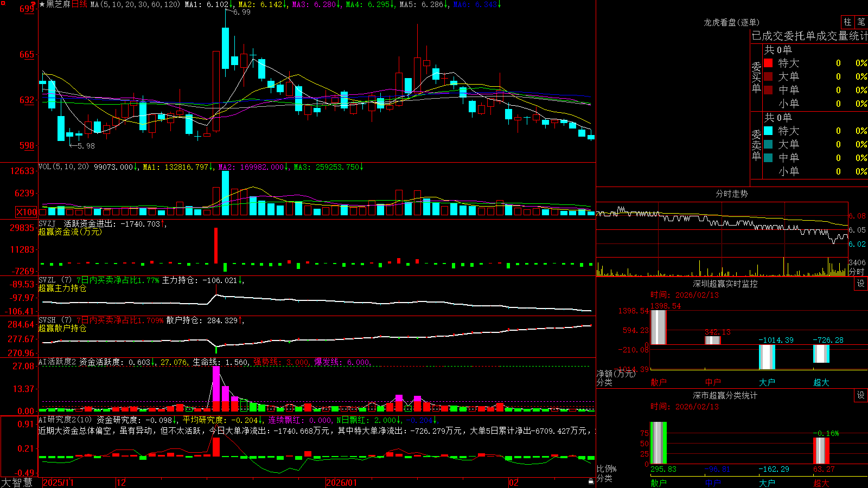Click the 强势线: 3.000 label
The image size is (868, 488).
[281, 362]
